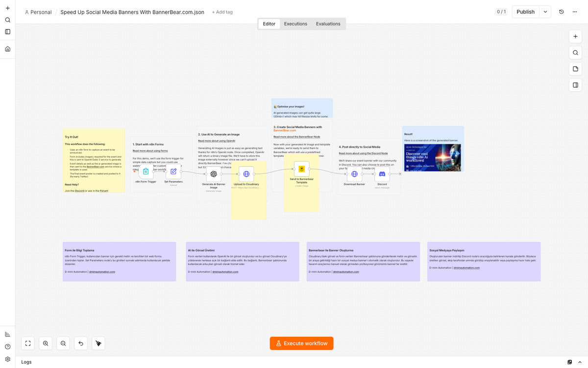Add a sticky note with canvas button
Image resolution: width=588 pixels, height=368 pixels.
pos(575,69)
